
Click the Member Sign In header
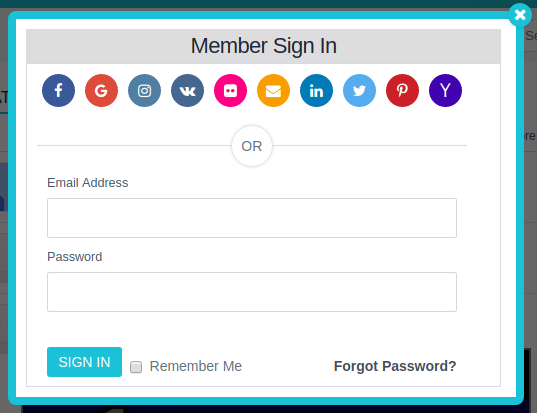click(x=263, y=46)
